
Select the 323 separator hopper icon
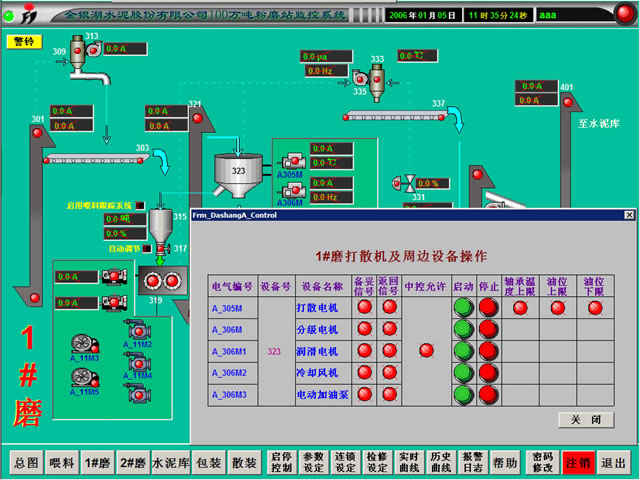239,170
